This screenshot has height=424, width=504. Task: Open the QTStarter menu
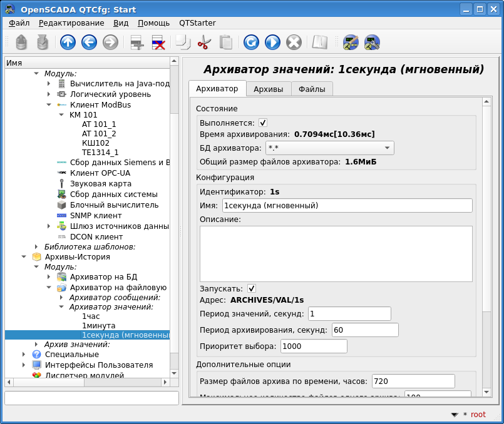[x=197, y=23]
